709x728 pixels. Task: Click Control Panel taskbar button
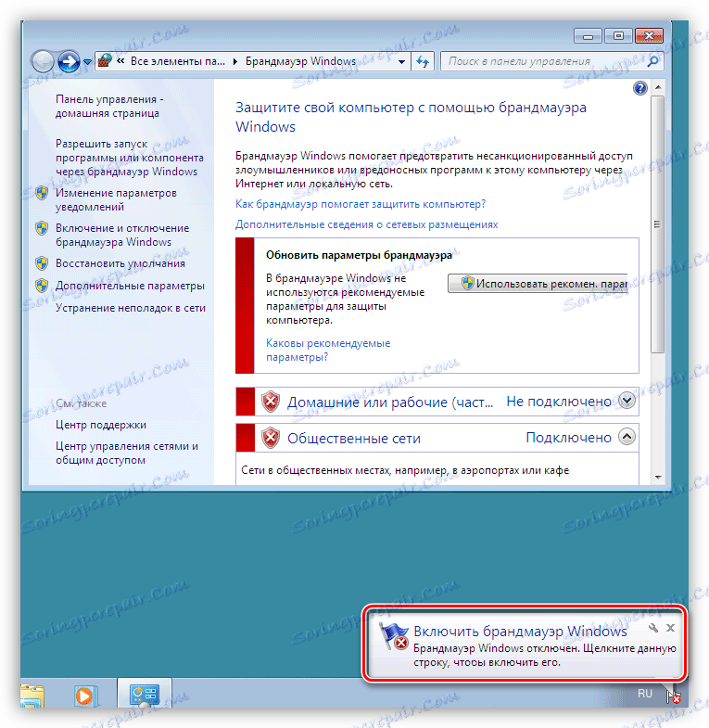pos(145,694)
